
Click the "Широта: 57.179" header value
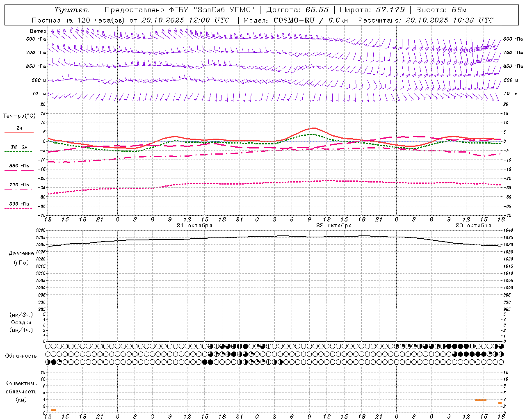(x=372, y=10)
